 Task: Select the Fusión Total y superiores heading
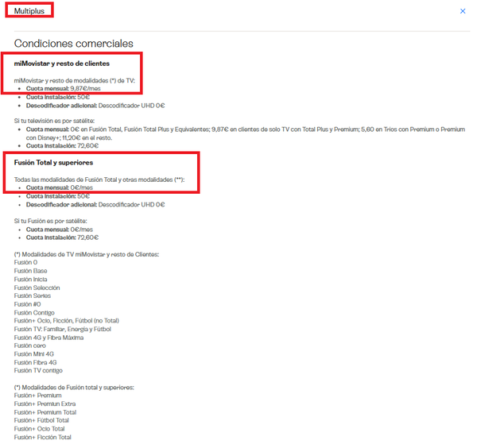pyautogui.click(x=53, y=163)
